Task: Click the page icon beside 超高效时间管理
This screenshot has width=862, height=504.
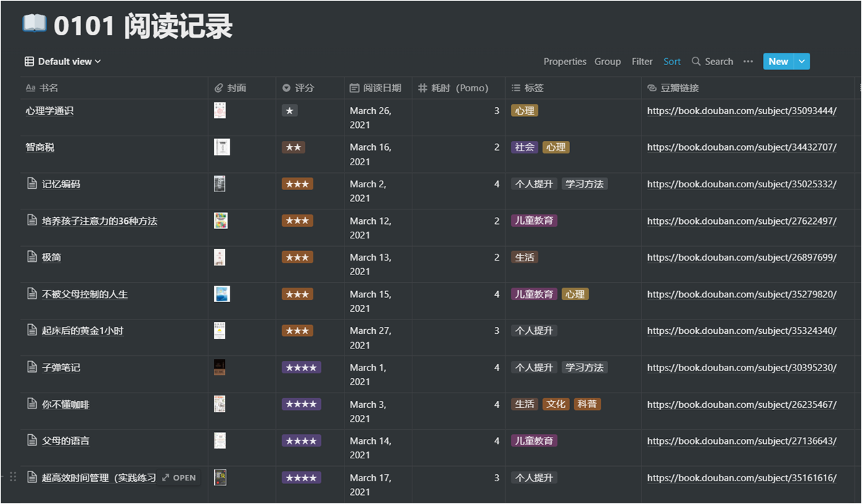Action: (32, 477)
